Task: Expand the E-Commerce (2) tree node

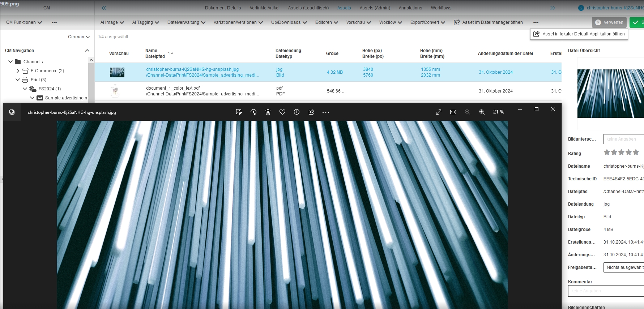Action: (18, 71)
